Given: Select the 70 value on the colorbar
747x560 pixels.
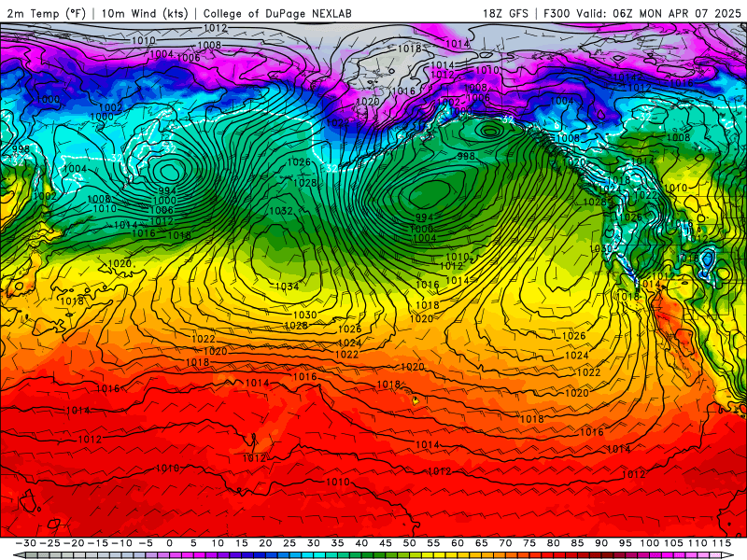Looking at the screenshot, I should tap(505, 543).
